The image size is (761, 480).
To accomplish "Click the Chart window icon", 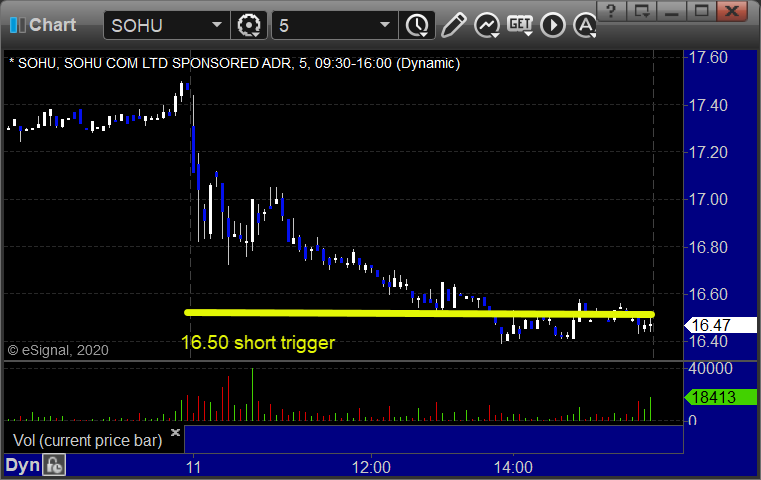I will [17, 25].
